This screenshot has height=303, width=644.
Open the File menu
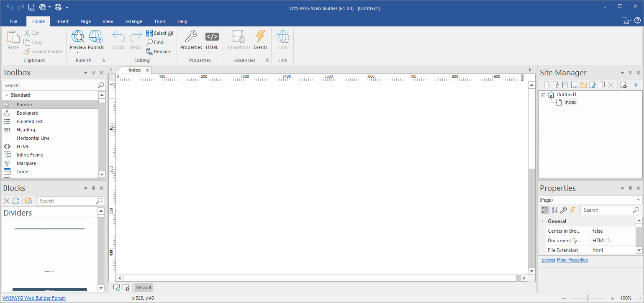point(13,21)
